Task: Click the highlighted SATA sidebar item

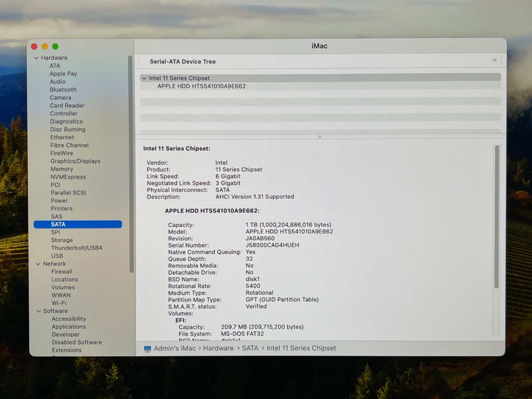Action: point(78,224)
